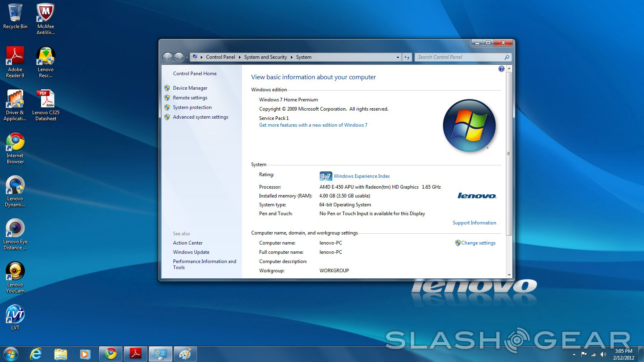644x362 pixels.
Task: Open Advanced system settings link
Action: coord(200,117)
